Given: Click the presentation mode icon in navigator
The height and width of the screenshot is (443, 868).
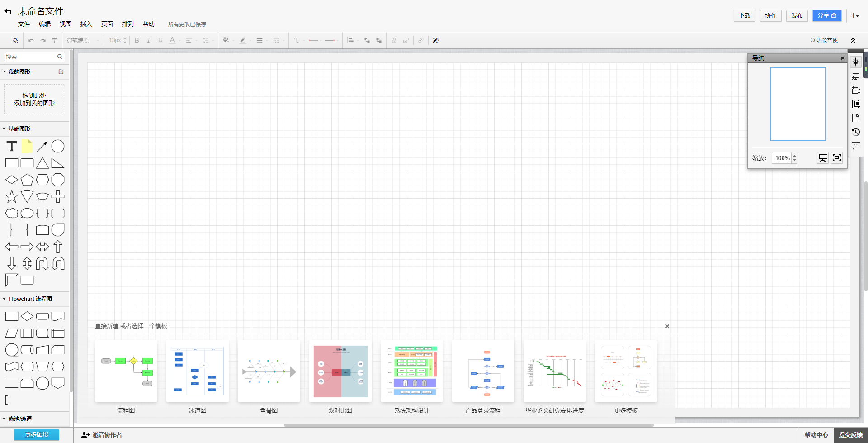Looking at the screenshot, I should (x=823, y=157).
